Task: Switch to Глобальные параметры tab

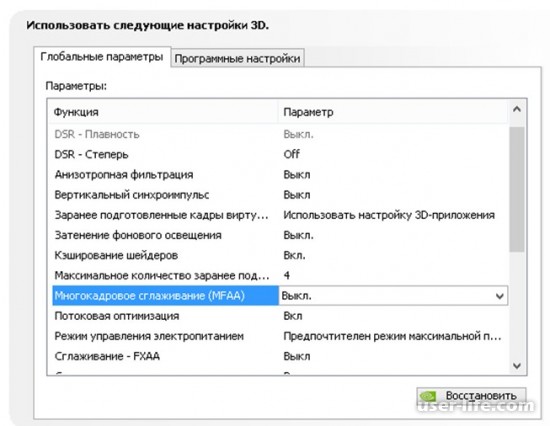Action: (x=102, y=56)
